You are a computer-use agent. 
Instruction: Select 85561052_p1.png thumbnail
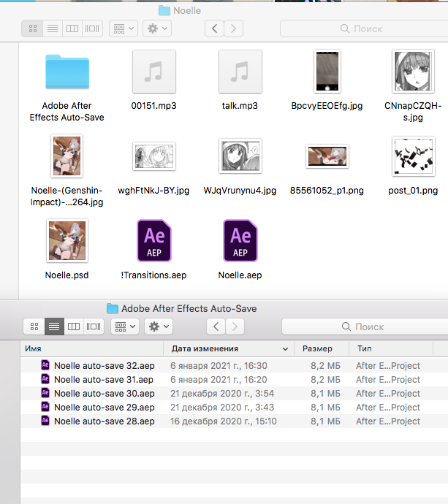(327, 156)
